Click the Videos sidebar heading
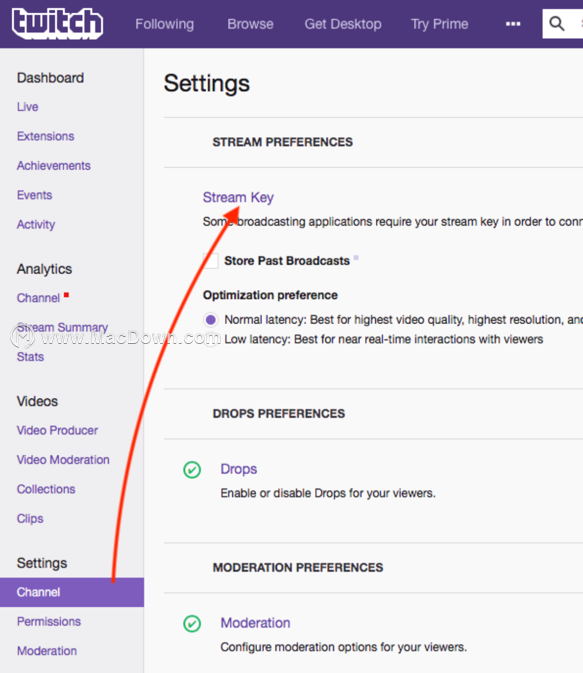 coord(37,401)
